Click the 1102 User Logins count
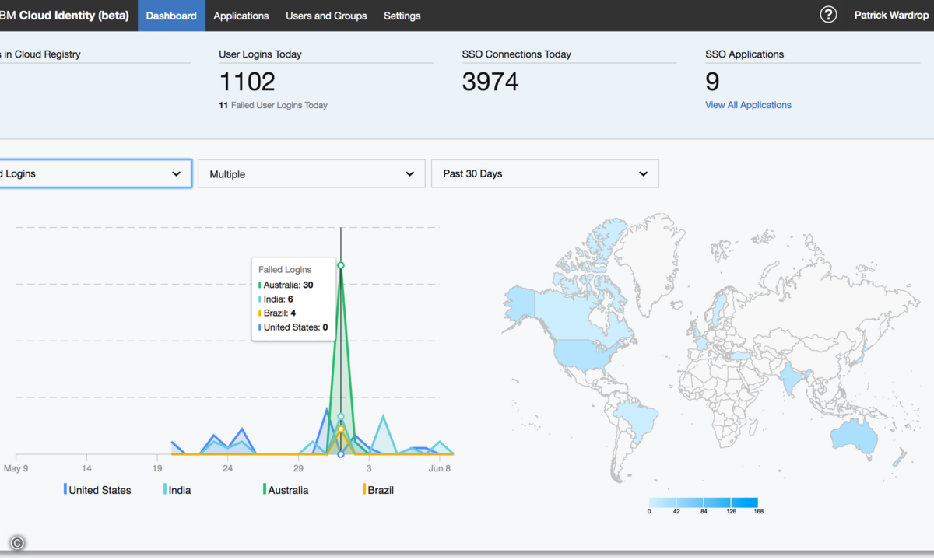The height and width of the screenshot is (560, 934). [247, 82]
